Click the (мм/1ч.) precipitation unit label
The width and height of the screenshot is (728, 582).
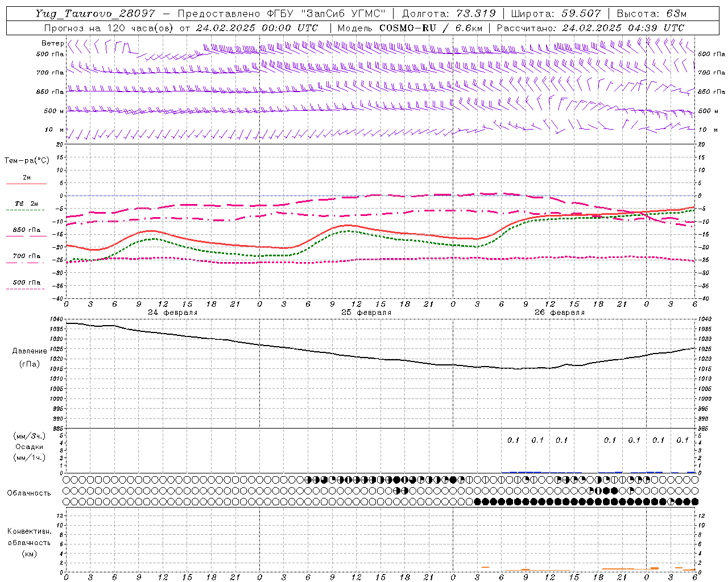point(30,458)
